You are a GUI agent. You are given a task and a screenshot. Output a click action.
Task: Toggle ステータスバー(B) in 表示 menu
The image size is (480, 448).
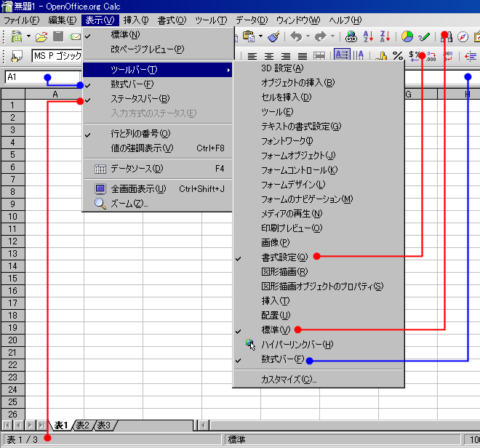pos(157,99)
